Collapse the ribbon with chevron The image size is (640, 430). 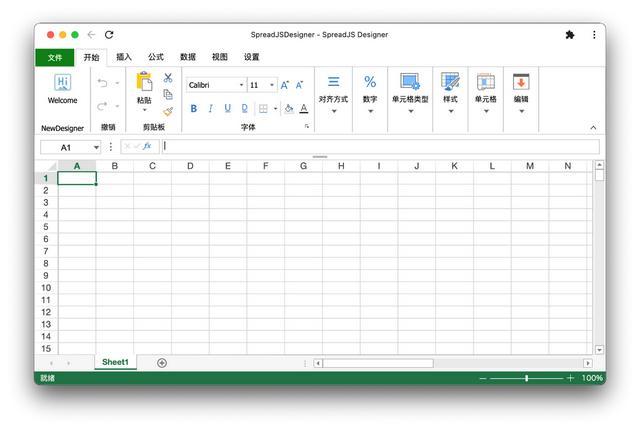593,128
